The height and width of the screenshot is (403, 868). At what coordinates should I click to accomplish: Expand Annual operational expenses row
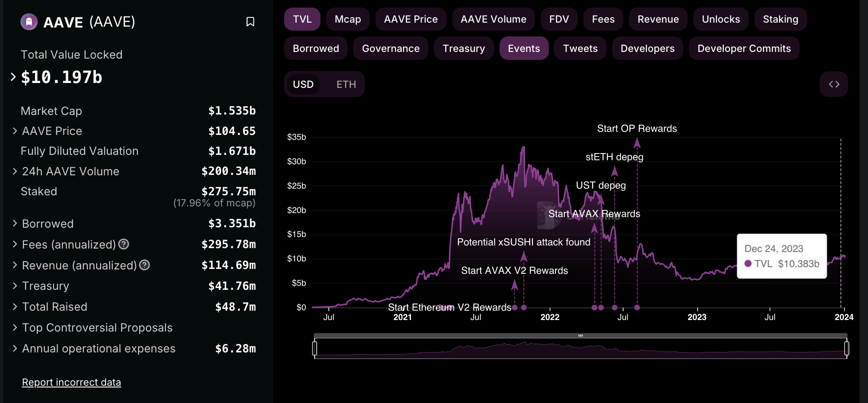tap(15, 348)
